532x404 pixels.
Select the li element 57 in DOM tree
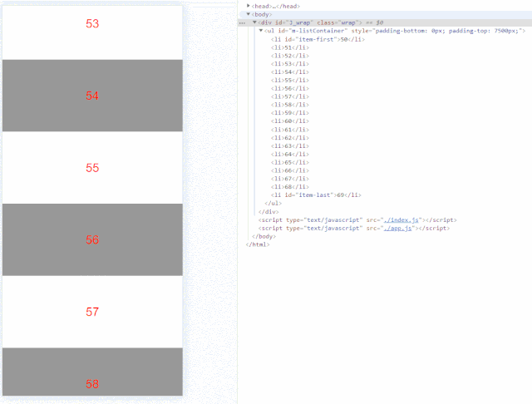290,96
